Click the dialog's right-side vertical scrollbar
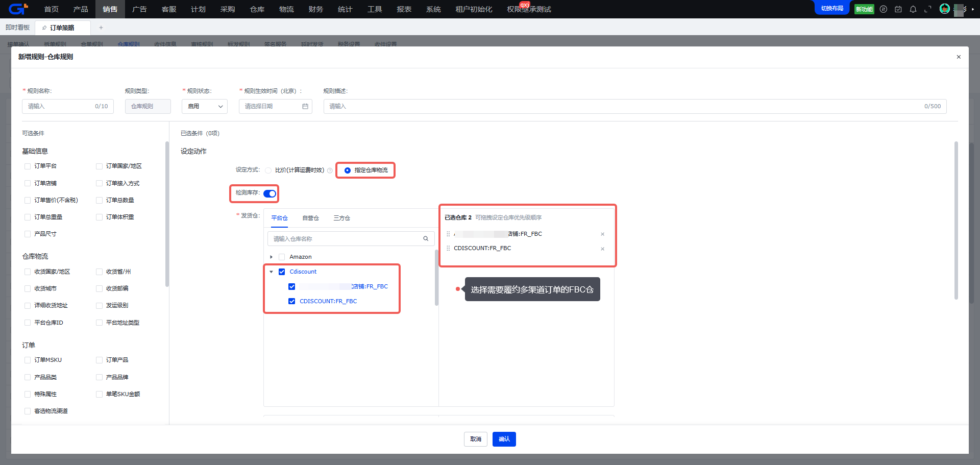Screen dimensions: 980x465 pos(956,220)
